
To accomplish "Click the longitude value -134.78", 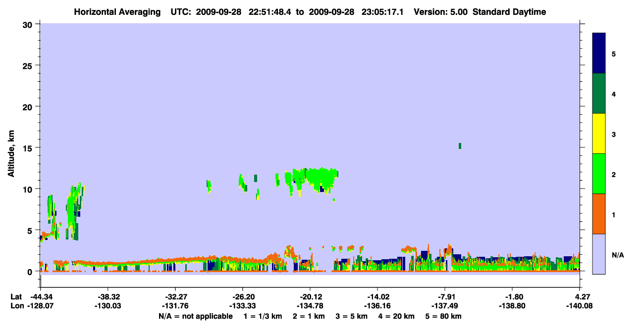I will (310, 306).
